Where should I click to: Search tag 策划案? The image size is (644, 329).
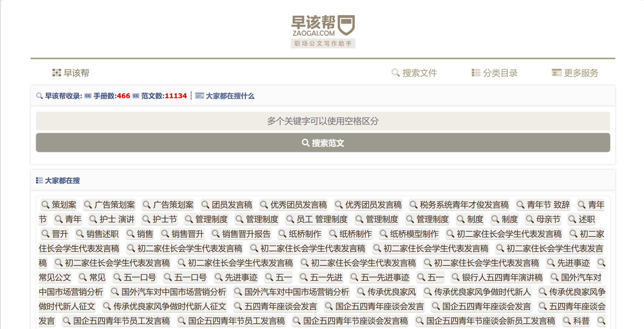click(x=59, y=205)
